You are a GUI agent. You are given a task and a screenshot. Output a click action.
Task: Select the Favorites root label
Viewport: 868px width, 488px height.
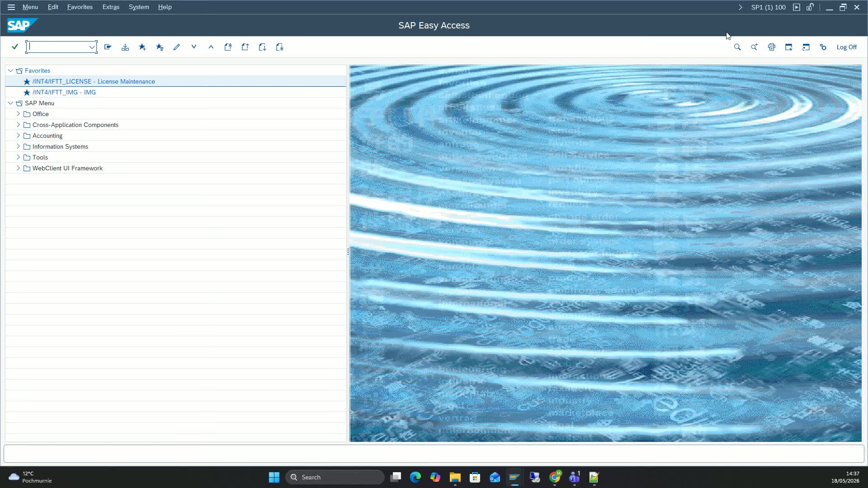point(38,70)
